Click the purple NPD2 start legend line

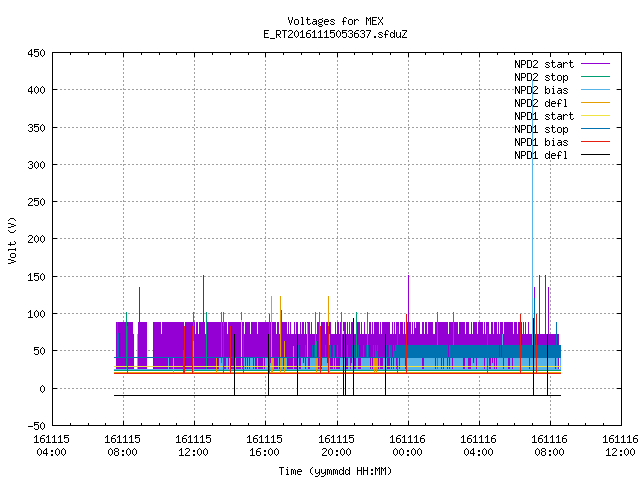(595, 64)
